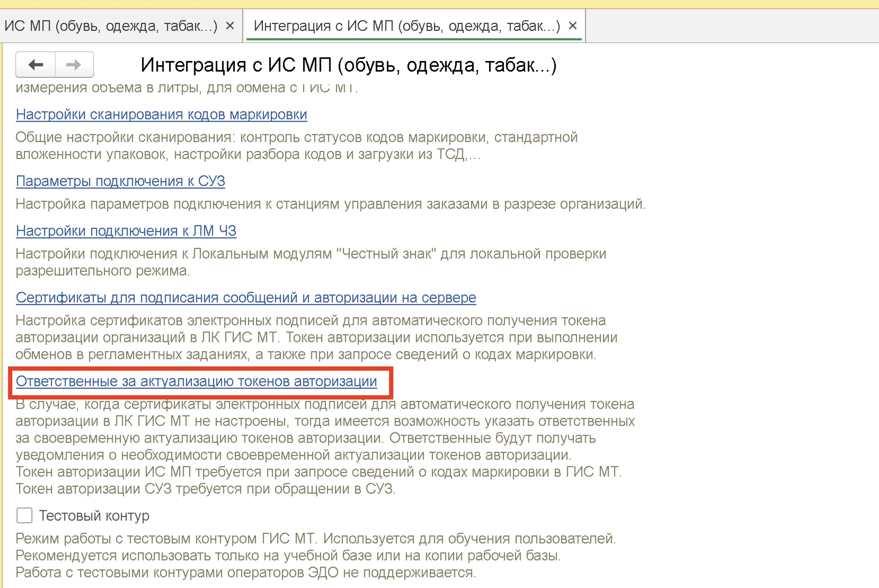Open Ответственные за актуализацию токенов авторизации
The height and width of the screenshot is (588, 879).
pos(196,381)
